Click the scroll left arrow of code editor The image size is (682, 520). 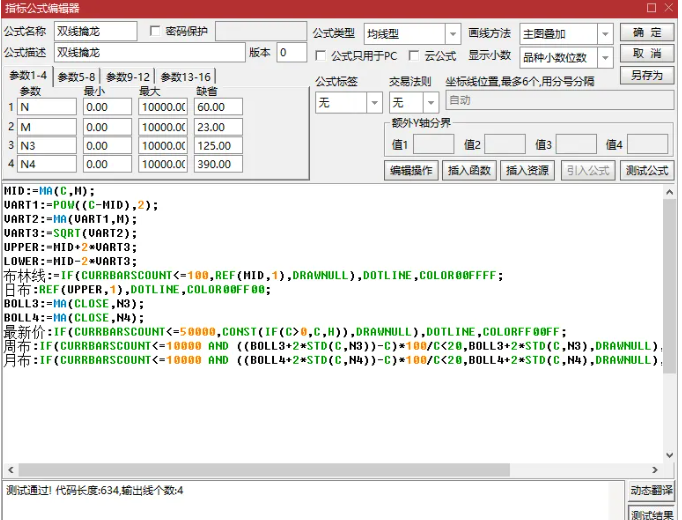11,470
